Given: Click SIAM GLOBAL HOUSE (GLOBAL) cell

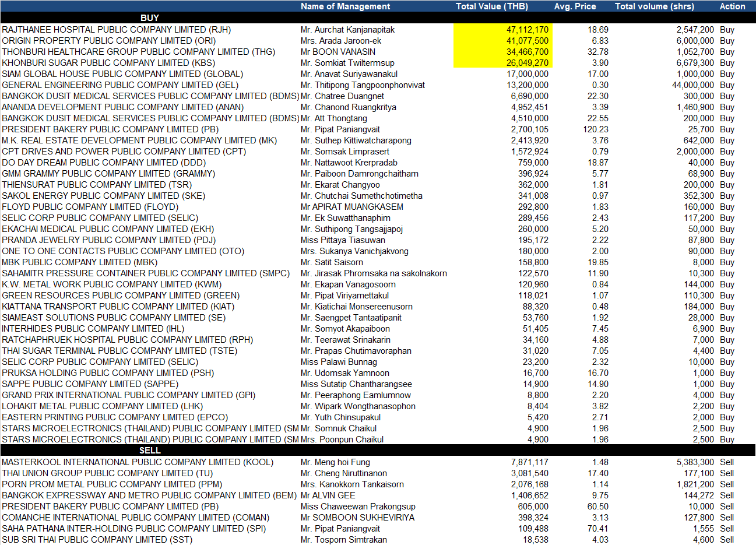Looking at the screenshot, I should 122,74.
